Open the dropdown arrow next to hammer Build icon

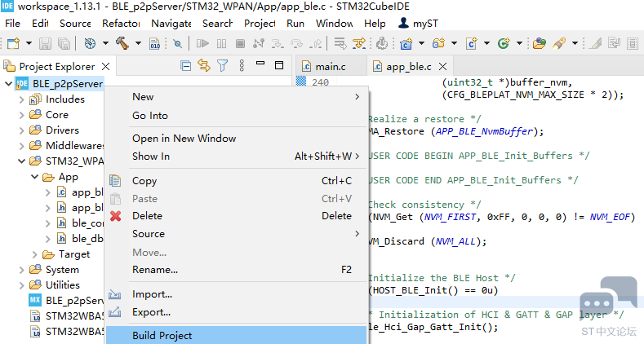[x=139, y=43]
